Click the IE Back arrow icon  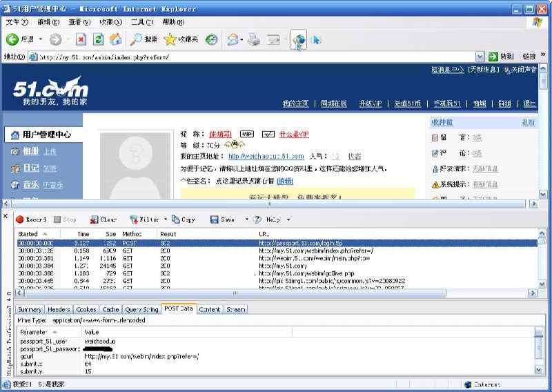coord(12,39)
